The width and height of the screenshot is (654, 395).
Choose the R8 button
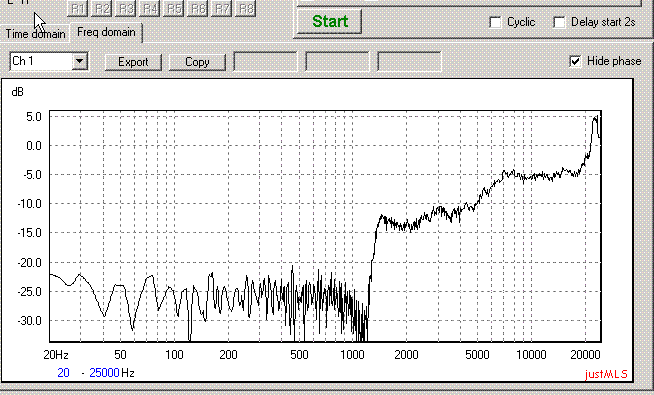(x=246, y=8)
